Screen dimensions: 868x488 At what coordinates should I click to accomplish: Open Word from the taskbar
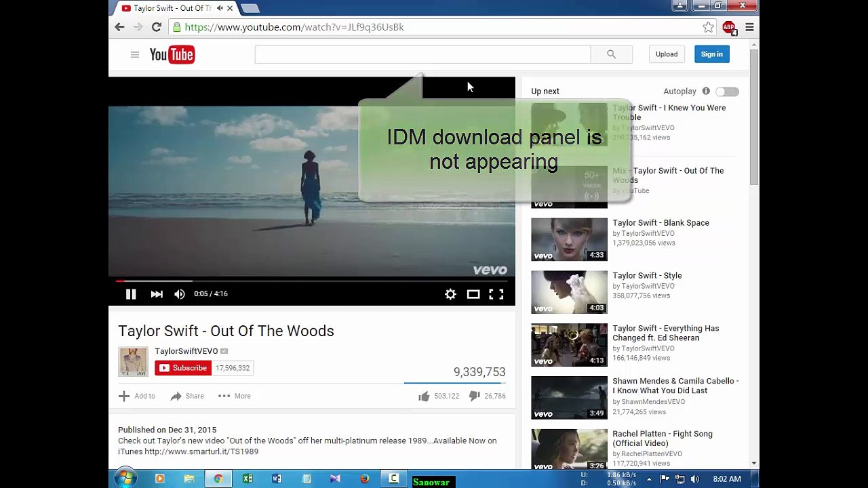pyautogui.click(x=277, y=479)
